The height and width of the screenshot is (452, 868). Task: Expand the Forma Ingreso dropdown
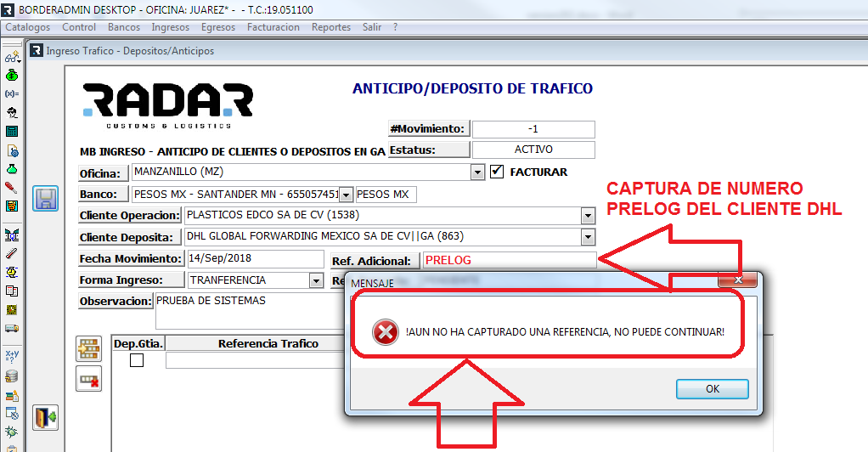316,281
